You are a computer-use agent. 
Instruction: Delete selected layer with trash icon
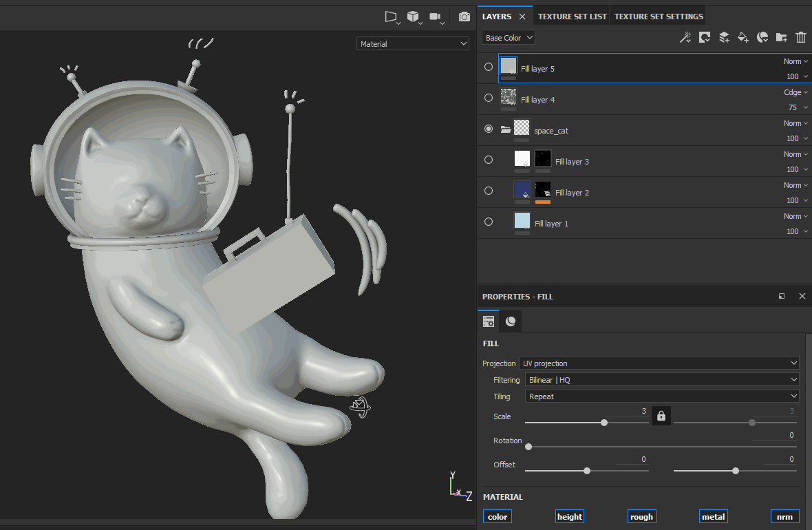point(801,38)
